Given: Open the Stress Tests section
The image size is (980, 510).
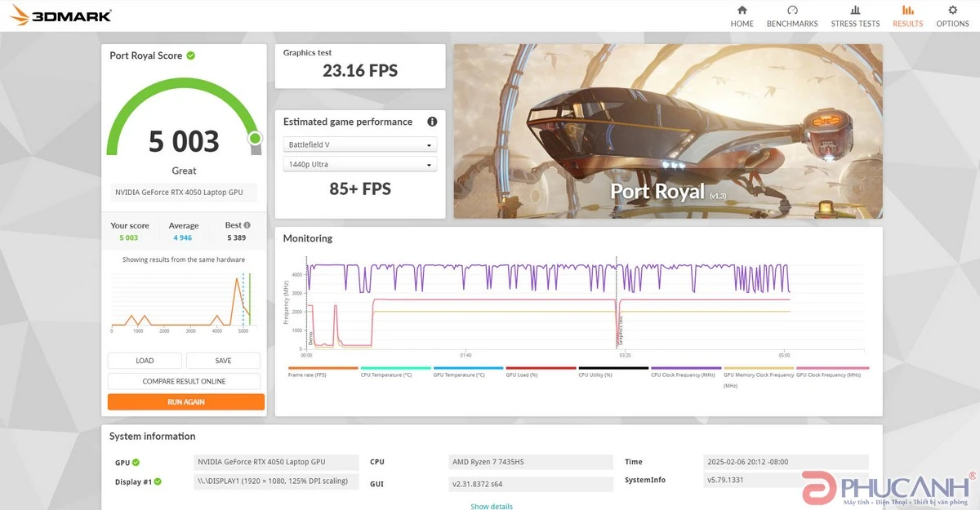Looking at the screenshot, I should coord(855,16).
